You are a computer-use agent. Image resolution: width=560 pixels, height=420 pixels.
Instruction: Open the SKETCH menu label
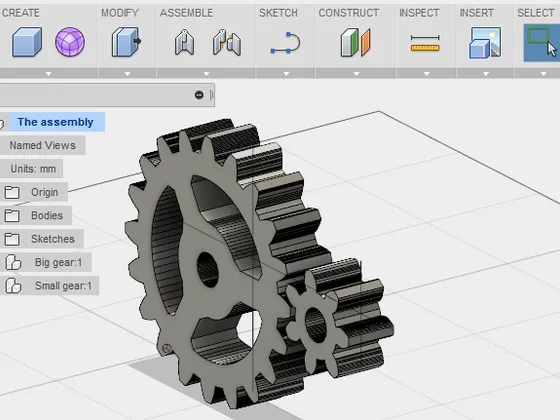coord(278,13)
